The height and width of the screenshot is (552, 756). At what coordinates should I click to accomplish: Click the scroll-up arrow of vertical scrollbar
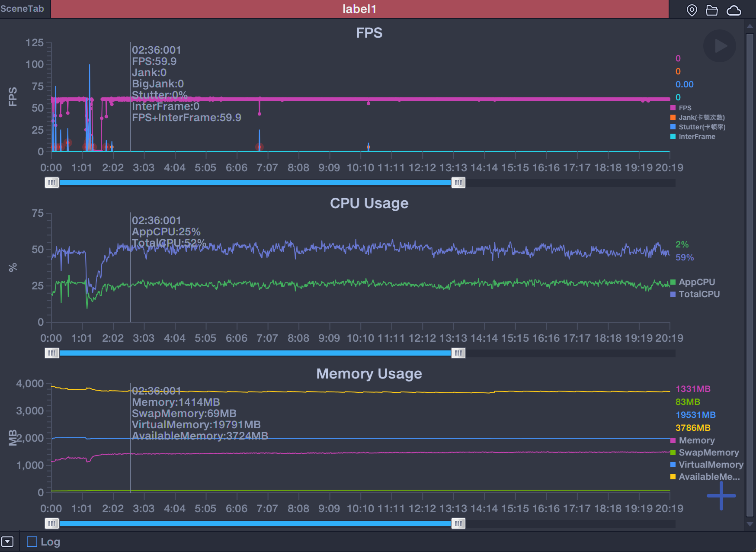750,26
